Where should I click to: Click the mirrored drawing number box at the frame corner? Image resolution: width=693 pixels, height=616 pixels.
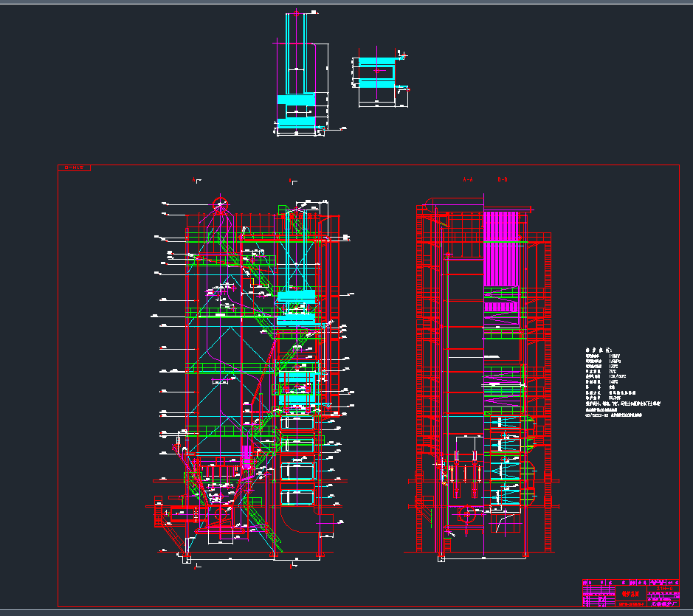point(75,168)
